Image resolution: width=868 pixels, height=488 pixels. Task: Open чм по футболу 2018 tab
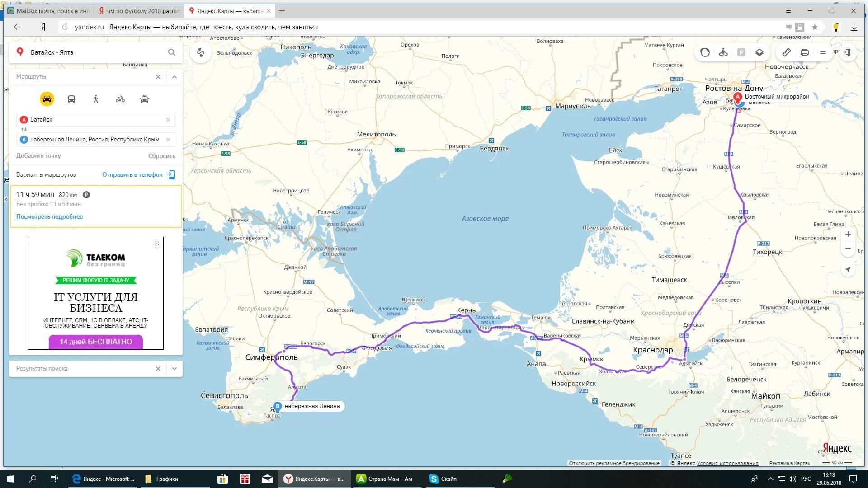click(x=140, y=11)
